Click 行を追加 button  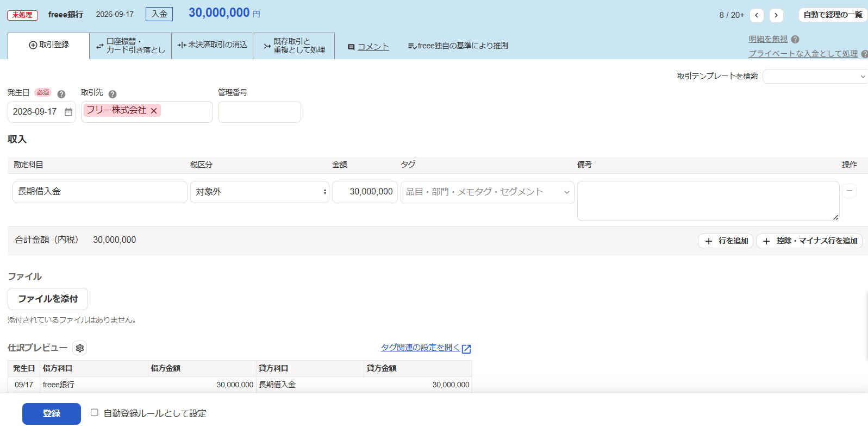click(726, 241)
